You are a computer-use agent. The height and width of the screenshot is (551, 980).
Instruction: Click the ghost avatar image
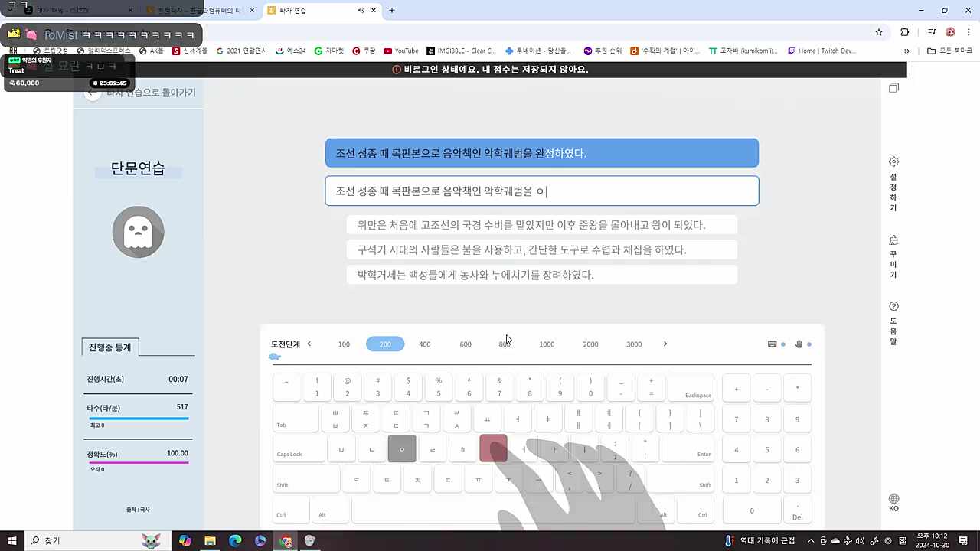[x=139, y=232]
